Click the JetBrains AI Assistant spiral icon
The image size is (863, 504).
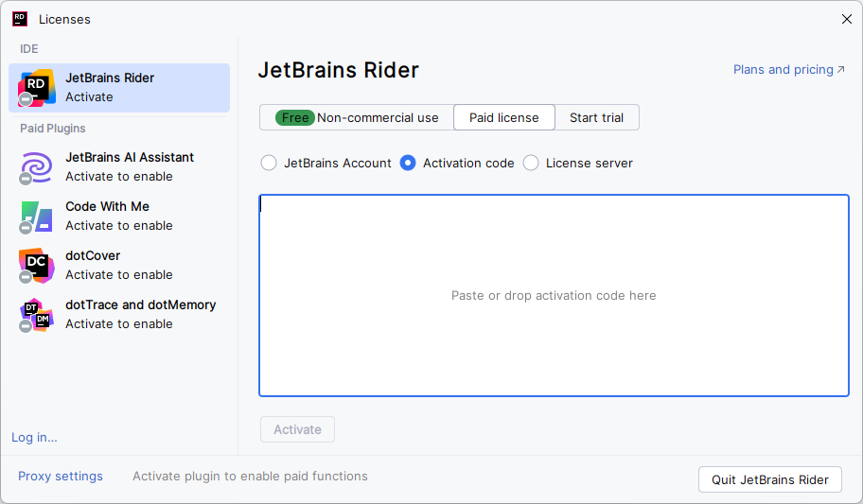point(37,167)
